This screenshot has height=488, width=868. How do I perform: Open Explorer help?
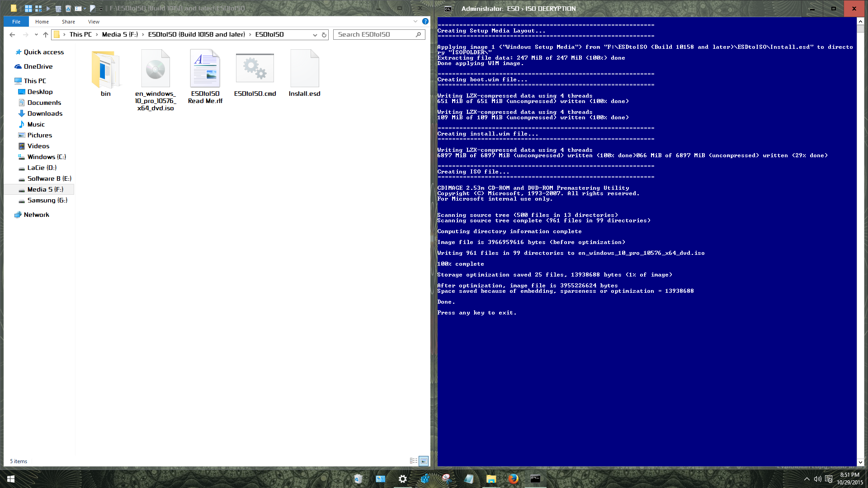click(425, 21)
